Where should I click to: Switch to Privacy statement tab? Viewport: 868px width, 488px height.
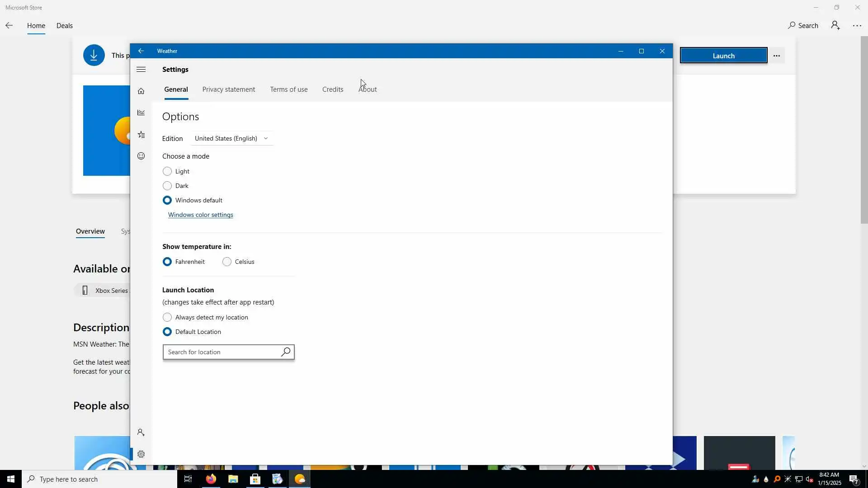click(x=228, y=89)
